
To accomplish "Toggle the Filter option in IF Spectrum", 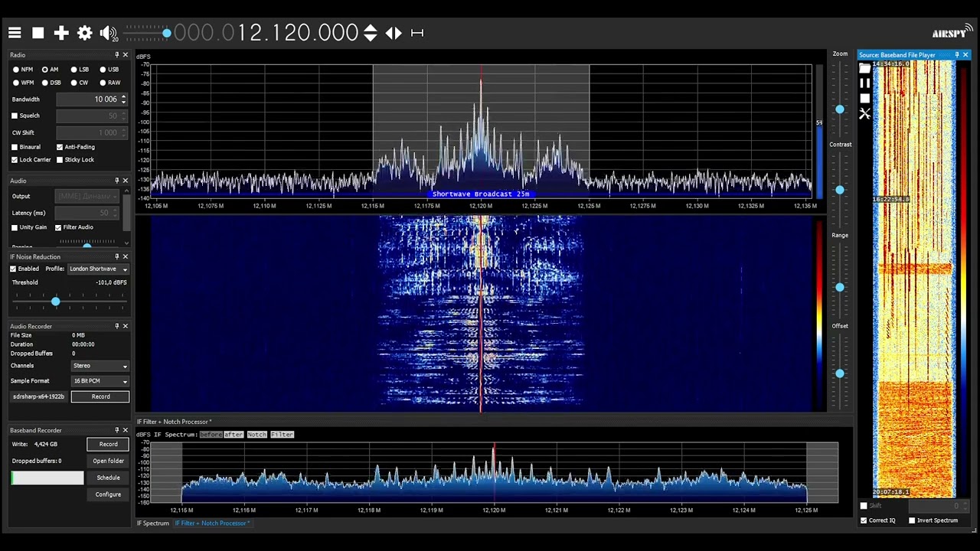I will click(282, 435).
